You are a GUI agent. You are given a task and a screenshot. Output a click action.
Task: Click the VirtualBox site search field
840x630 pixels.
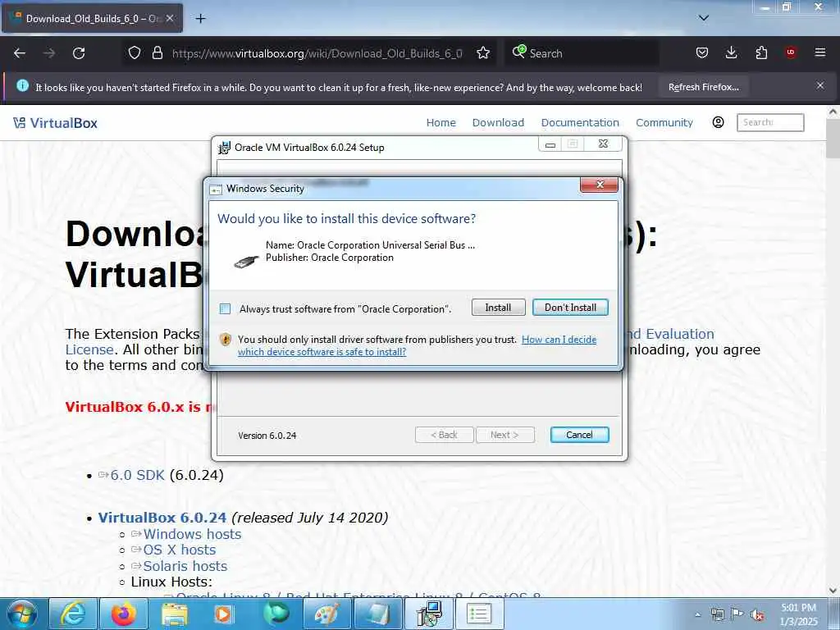click(770, 122)
